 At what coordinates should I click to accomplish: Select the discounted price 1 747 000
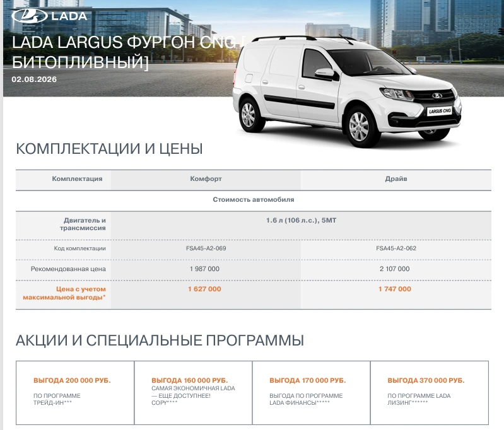point(395,289)
